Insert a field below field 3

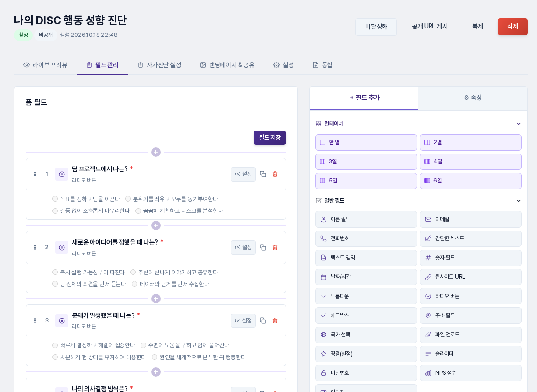pyautogui.click(x=156, y=372)
